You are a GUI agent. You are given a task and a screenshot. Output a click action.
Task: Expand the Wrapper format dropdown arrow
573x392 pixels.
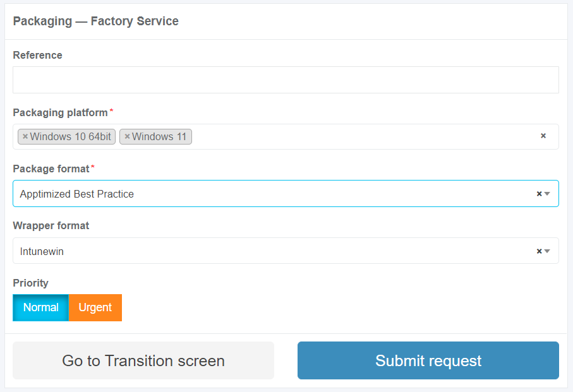548,251
